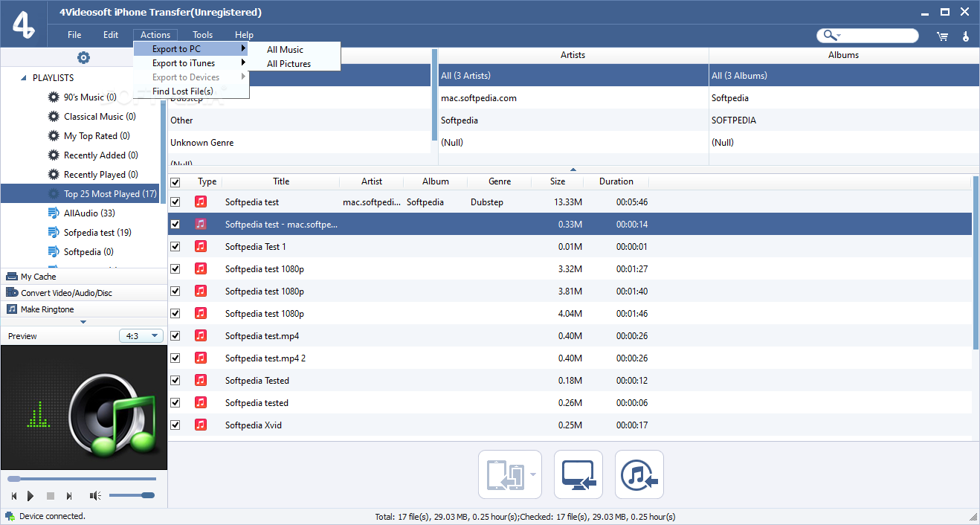Click the register key icon
This screenshot has width=980, height=525.
tap(966, 36)
